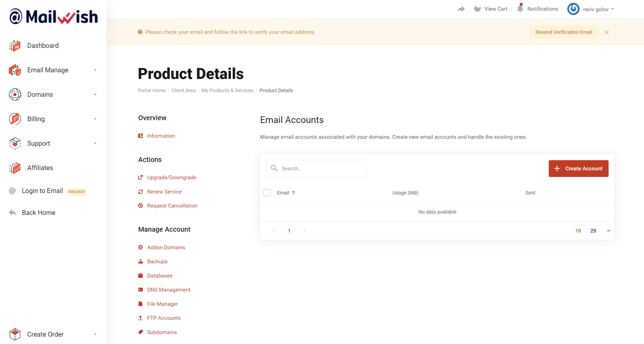Image resolution: width=644 pixels, height=344 pixels.
Task: Click the email accounts search field
Action: pyautogui.click(x=316, y=168)
